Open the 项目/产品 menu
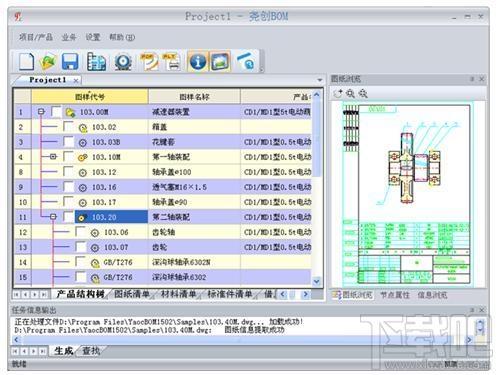The width and height of the screenshot is (500, 375). pos(36,37)
